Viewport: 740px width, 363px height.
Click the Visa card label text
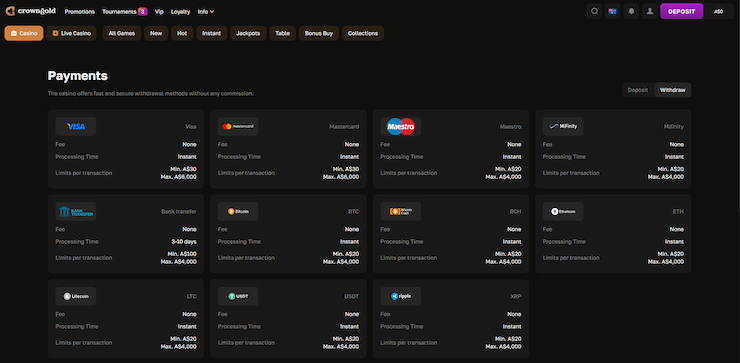click(x=191, y=127)
